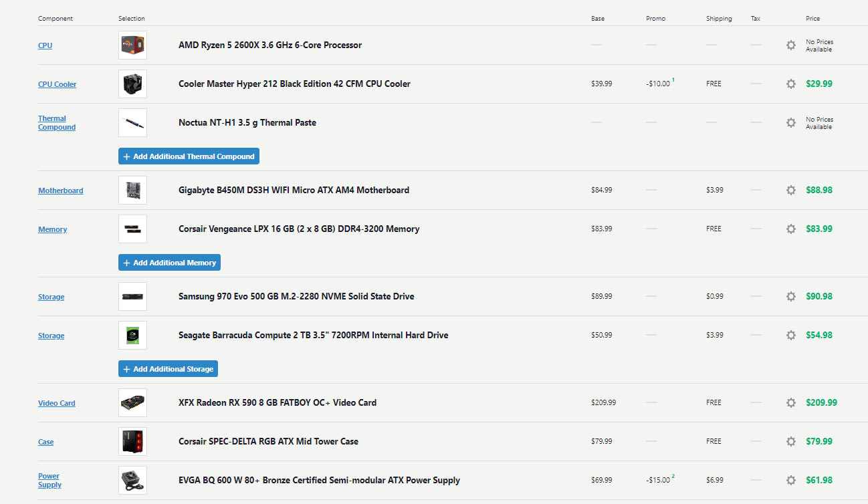
Task: Open settings gear for Cooler Master Hyper 212 row
Action: point(791,84)
